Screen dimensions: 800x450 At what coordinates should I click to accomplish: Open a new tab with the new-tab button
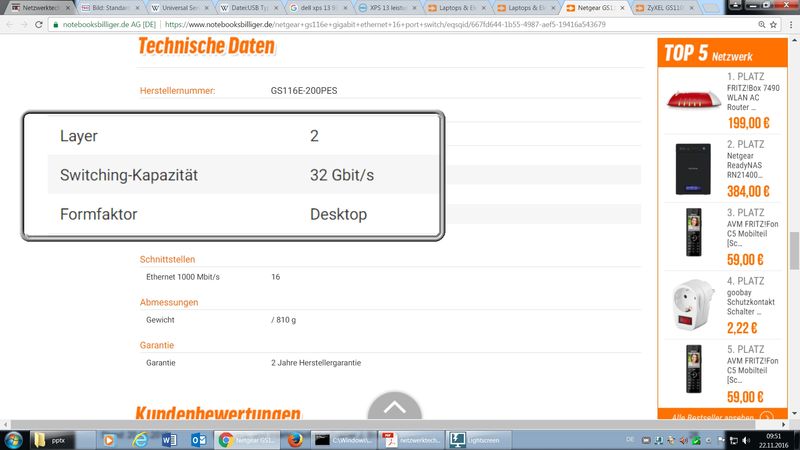(x=711, y=8)
